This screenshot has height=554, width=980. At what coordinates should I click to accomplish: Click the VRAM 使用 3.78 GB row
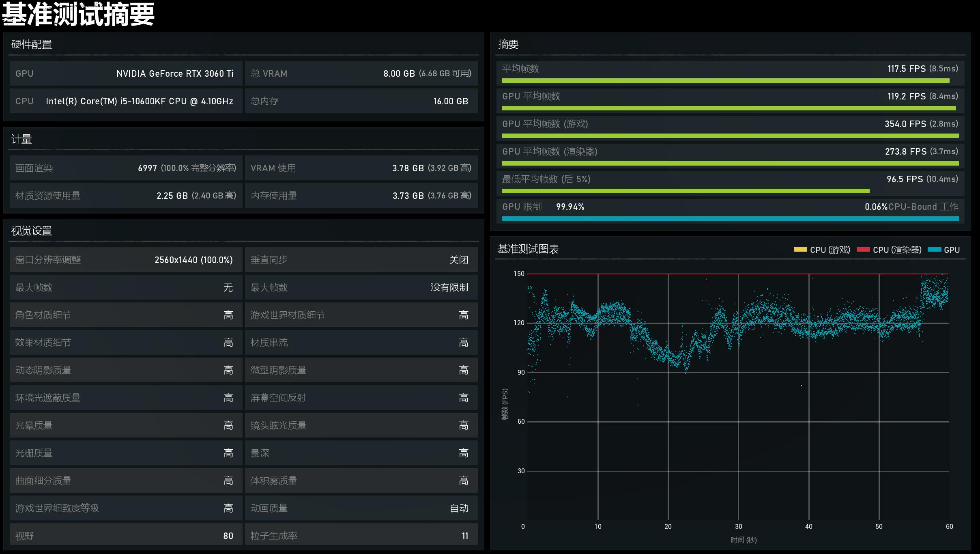[x=361, y=168]
